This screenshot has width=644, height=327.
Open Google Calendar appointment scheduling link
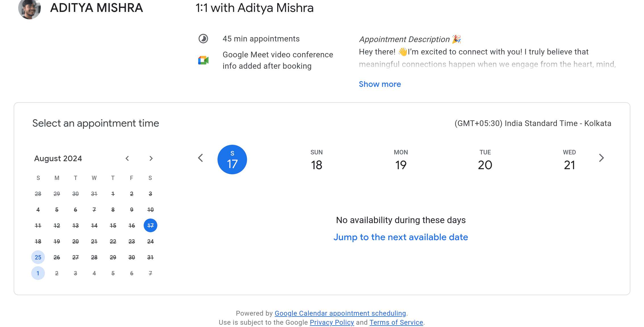(x=340, y=313)
